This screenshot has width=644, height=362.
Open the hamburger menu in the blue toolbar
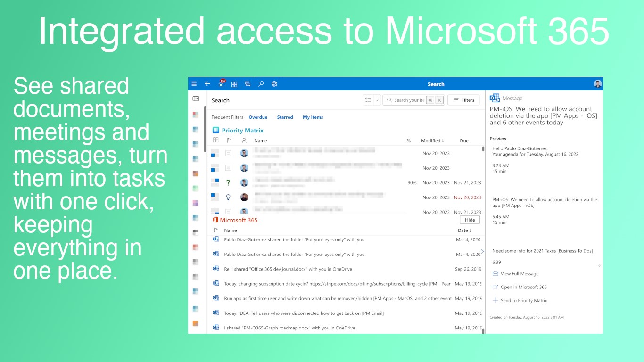tap(194, 84)
